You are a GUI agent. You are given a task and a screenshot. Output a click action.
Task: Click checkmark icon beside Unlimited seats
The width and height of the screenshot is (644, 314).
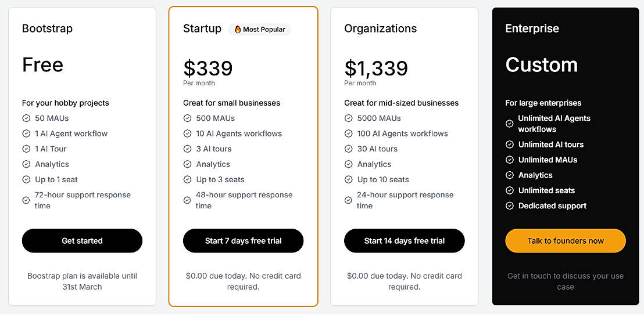[x=510, y=190]
